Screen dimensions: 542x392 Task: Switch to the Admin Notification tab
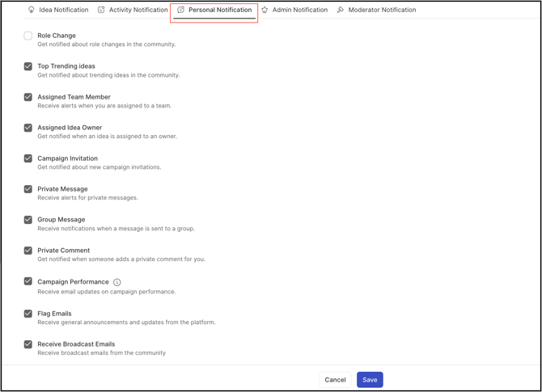click(x=299, y=11)
